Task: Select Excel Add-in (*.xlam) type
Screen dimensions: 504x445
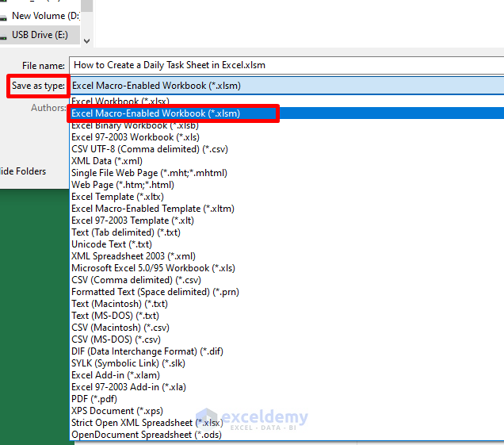Action: [287, 375]
